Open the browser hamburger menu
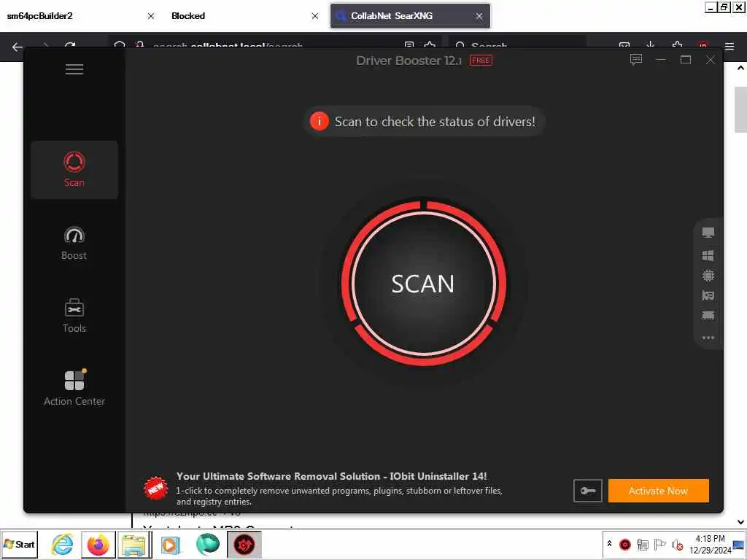747x560 pixels. click(x=729, y=47)
